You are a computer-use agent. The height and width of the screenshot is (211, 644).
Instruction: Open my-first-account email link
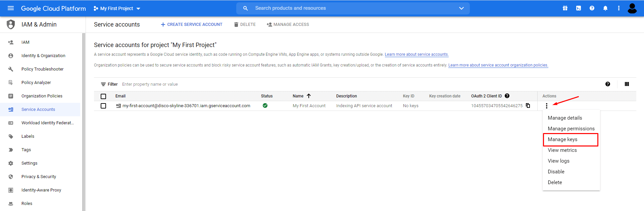tap(186, 105)
